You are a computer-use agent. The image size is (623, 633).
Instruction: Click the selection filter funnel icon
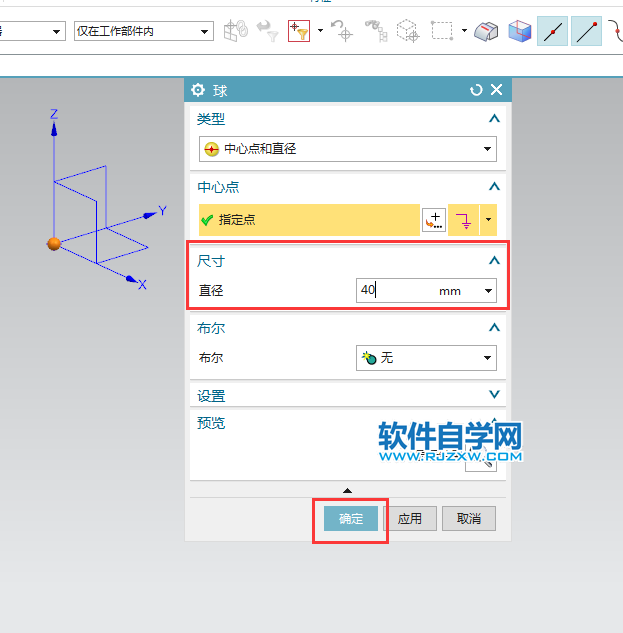pos(299,31)
